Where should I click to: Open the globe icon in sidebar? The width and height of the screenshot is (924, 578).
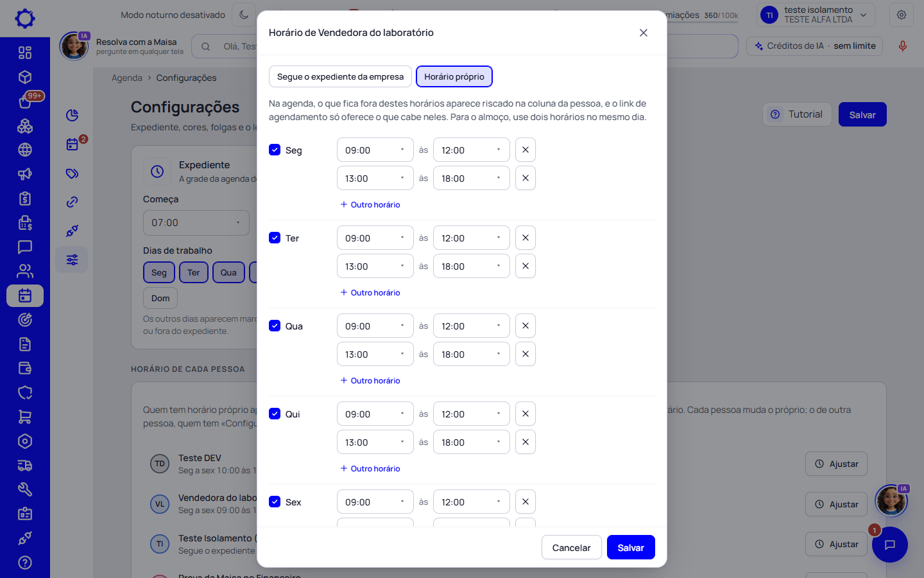point(25,150)
